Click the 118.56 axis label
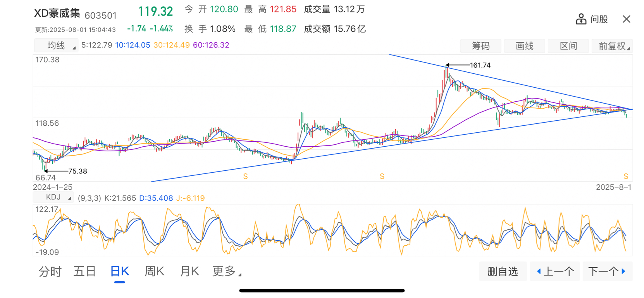The image size is (644, 298). pos(47,123)
